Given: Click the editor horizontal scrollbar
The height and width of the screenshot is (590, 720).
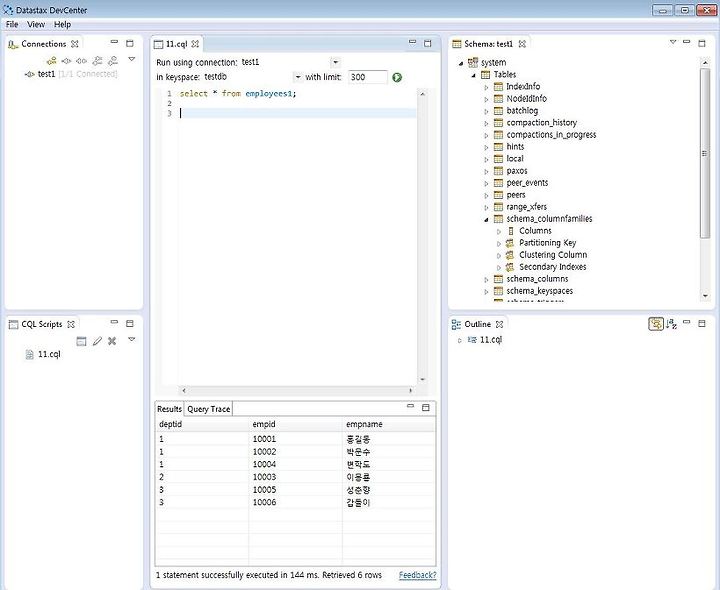Looking at the screenshot, I should coord(297,391).
